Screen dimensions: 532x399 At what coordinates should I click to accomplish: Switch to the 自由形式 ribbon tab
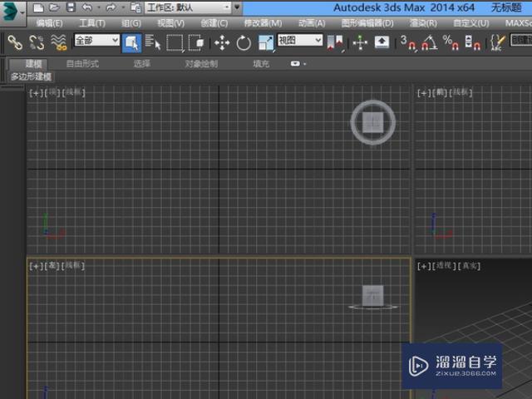(x=82, y=63)
